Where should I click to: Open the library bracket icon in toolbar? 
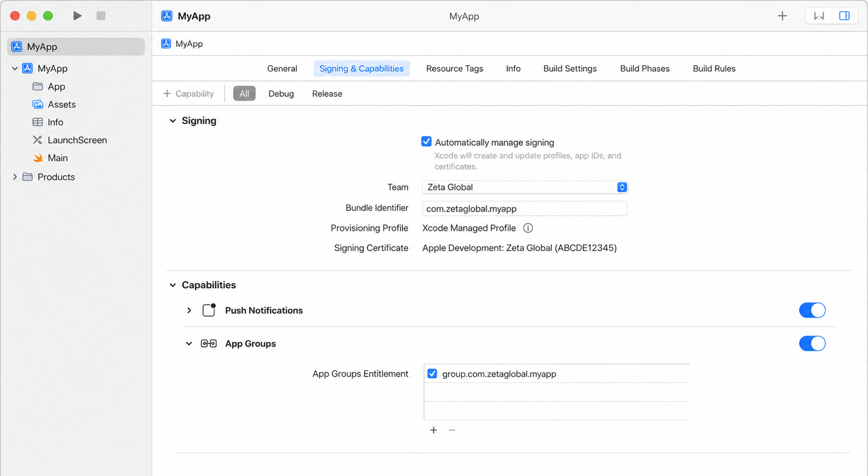click(x=819, y=16)
